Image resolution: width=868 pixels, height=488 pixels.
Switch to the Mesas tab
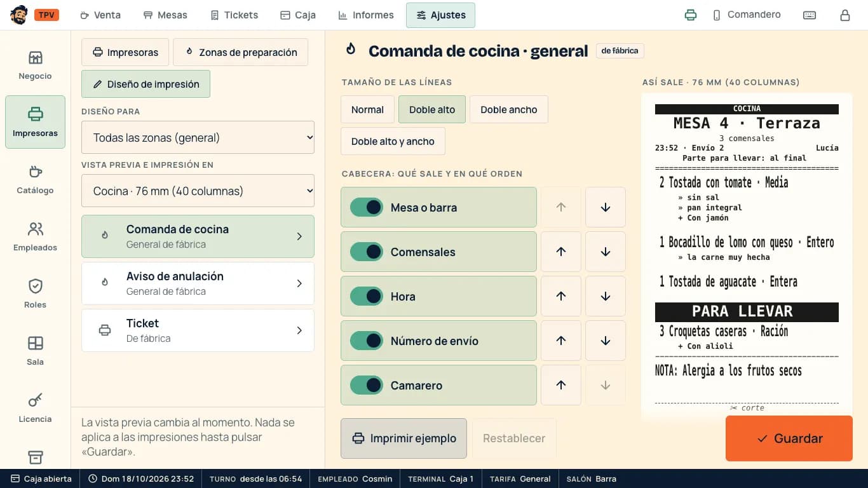pyautogui.click(x=165, y=15)
